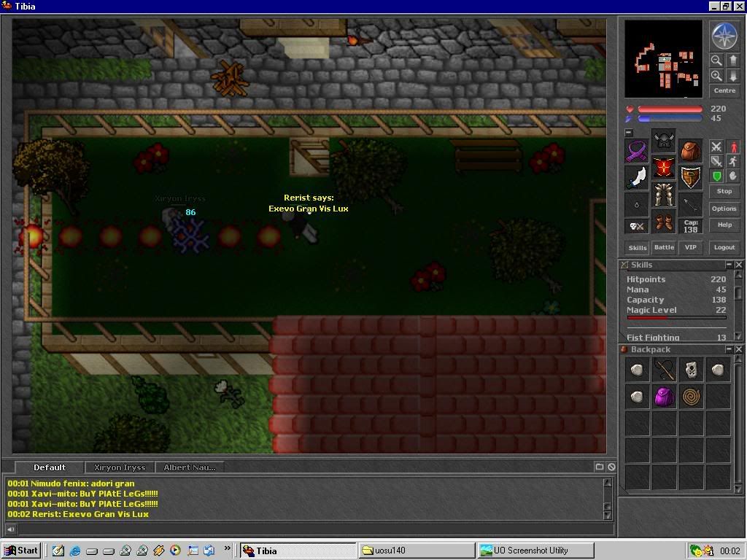The width and height of the screenshot is (747, 560).
Task: Open the Help button
Action: click(x=724, y=225)
